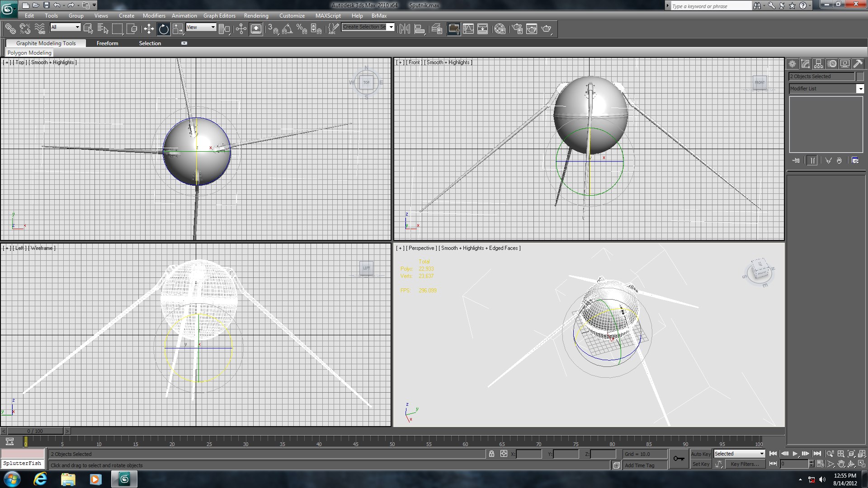Open the Material Editor sphere icon
Image resolution: width=868 pixels, height=488 pixels.
pos(500,29)
